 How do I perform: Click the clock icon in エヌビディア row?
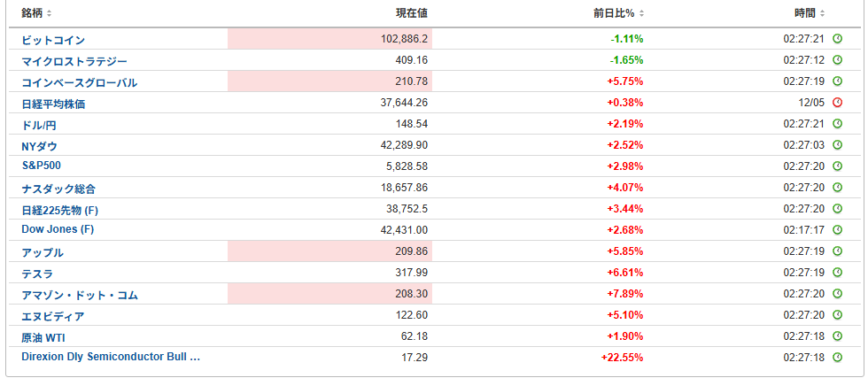pyautogui.click(x=838, y=315)
